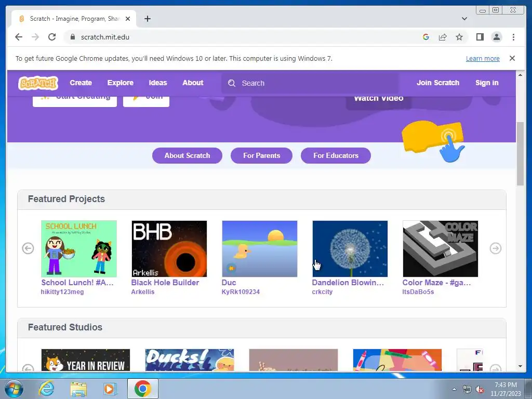
Task: Click the Black Hole Builder thumbnail
Action: [169, 249]
